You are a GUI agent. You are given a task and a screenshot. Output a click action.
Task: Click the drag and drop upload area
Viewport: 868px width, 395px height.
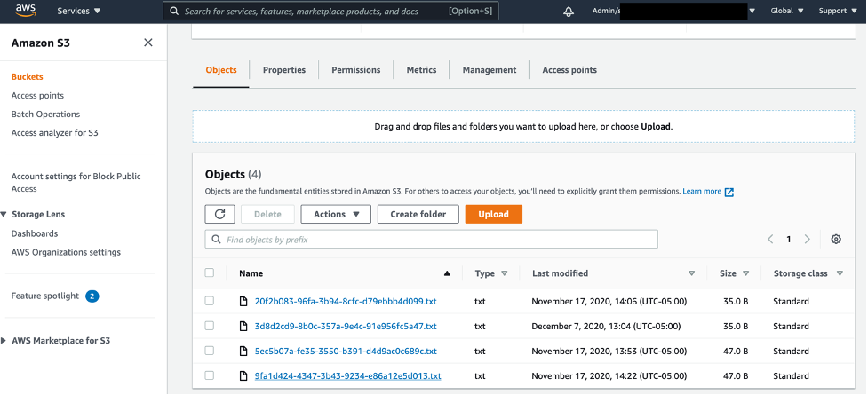click(523, 127)
